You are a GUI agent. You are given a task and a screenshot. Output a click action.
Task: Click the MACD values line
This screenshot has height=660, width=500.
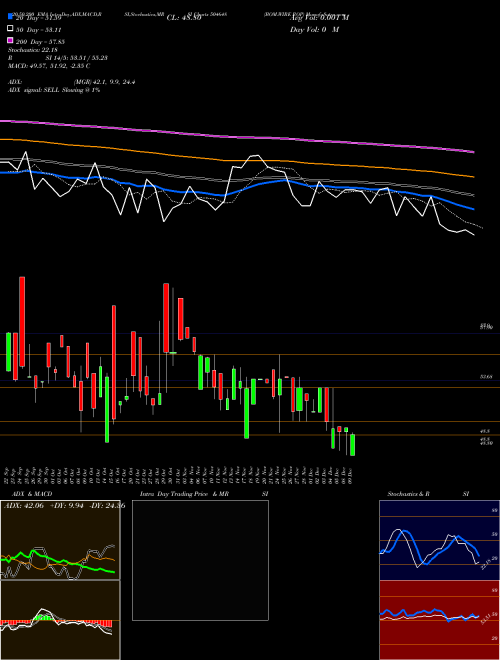[49, 66]
